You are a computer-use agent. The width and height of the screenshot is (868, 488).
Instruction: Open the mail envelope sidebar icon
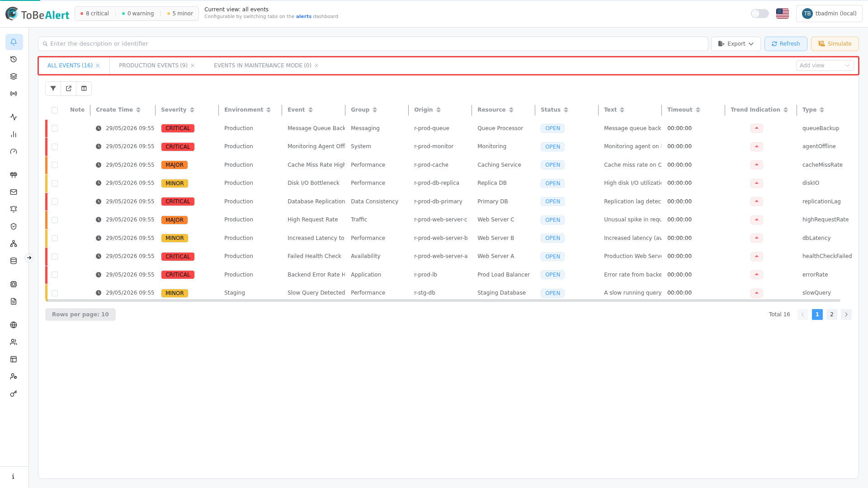14,192
